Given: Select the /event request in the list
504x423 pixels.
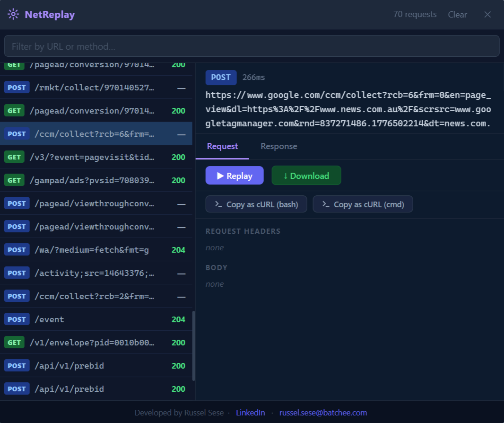Looking at the screenshot, I should pos(95,319).
